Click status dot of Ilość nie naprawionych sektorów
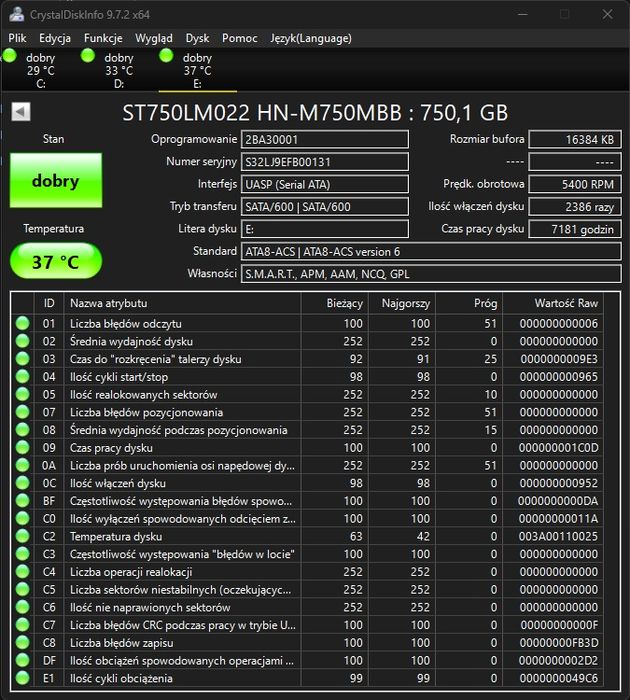This screenshot has height=700, width=630. 22,607
